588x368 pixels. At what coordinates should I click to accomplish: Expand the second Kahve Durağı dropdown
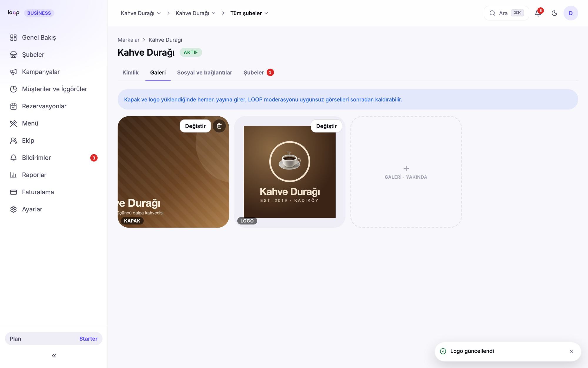pyautogui.click(x=196, y=13)
